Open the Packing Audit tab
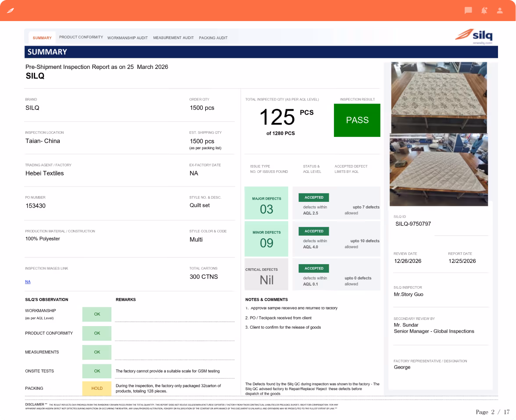The image size is (516, 420). (213, 38)
